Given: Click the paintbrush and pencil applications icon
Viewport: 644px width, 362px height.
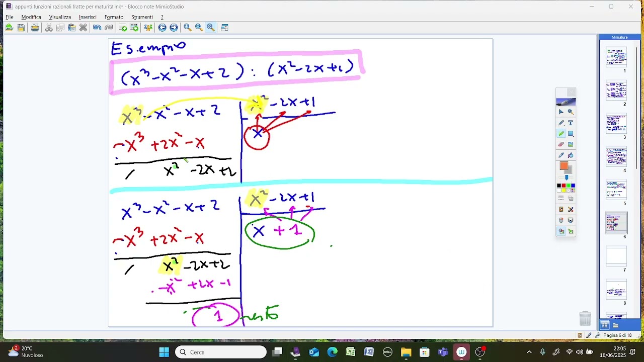Looking at the screenshot, I should click(x=571, y=209).
